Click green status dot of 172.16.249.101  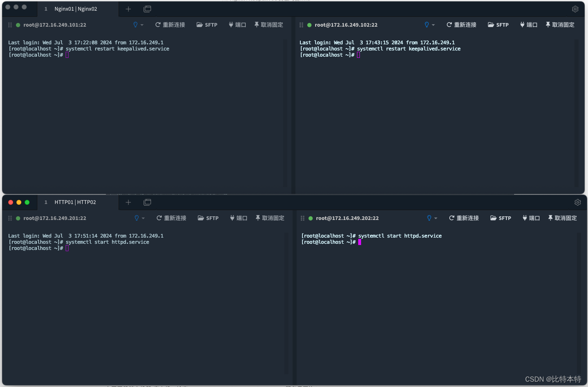(x=18, y=25)
